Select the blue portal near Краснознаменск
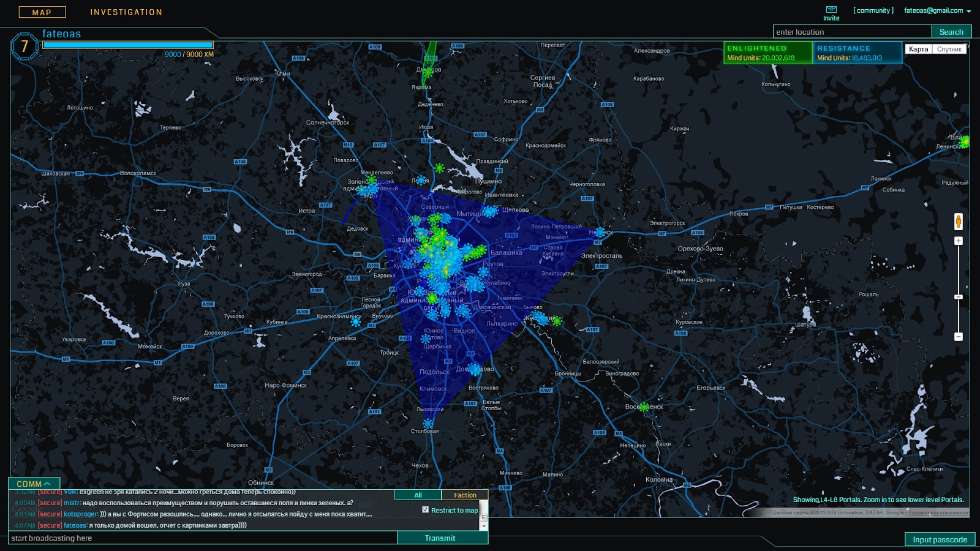980x551 pixels. (356, 322)
